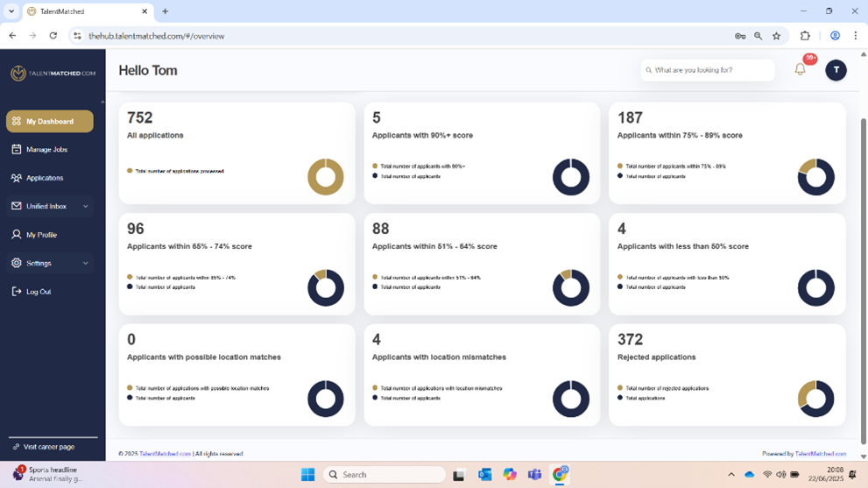This screenshot has height=488, width=868.
Task: Click the magnifier icon in dashboard search
Action: point(649,70)
